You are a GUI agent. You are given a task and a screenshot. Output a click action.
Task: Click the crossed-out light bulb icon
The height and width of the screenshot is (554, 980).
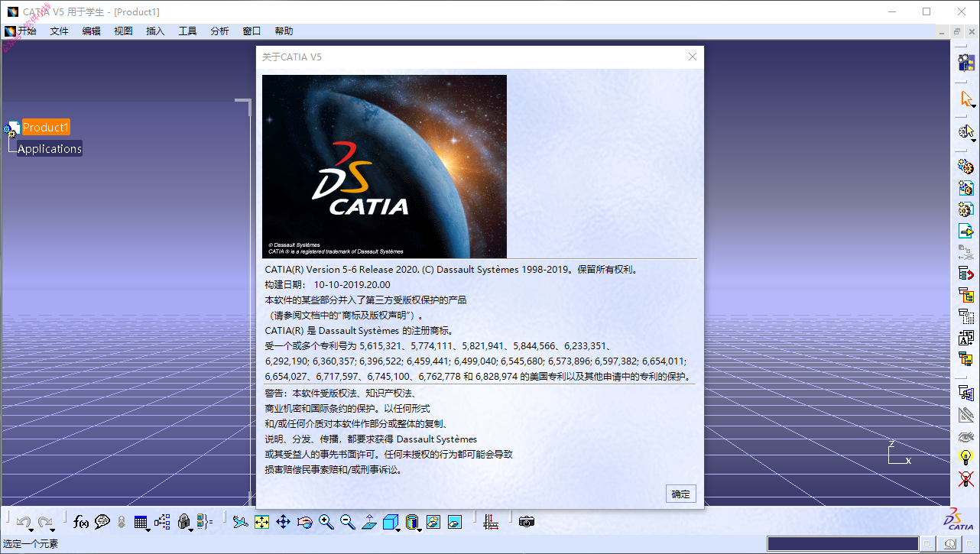(x=966, y=479)
